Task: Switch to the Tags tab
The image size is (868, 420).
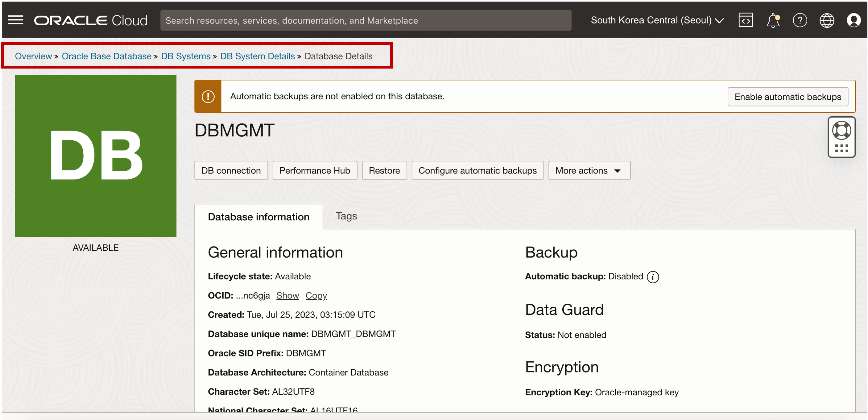Action: [346, 216]
